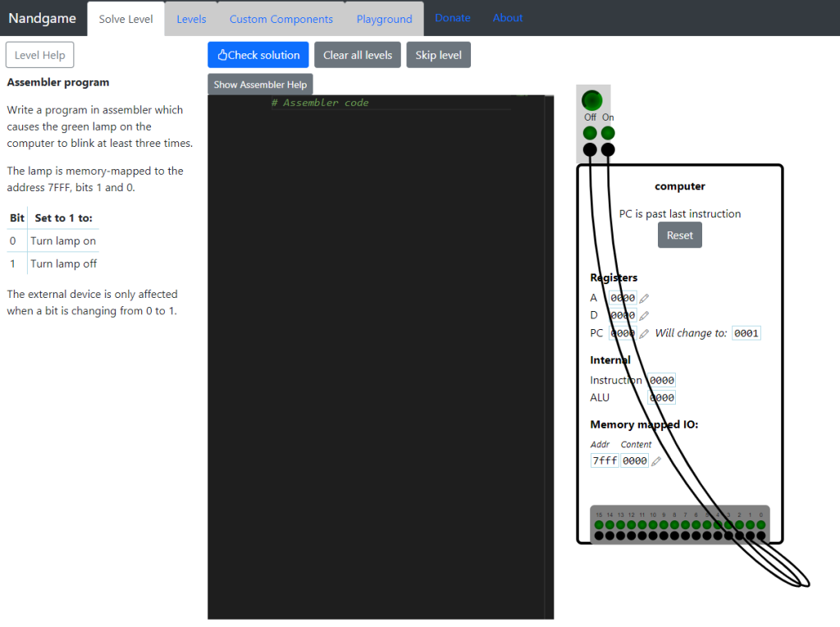The height and width of the screenshot is (627, 840).
Task: Click the pencil icon beside register D
Action: (x=644, y=315)
